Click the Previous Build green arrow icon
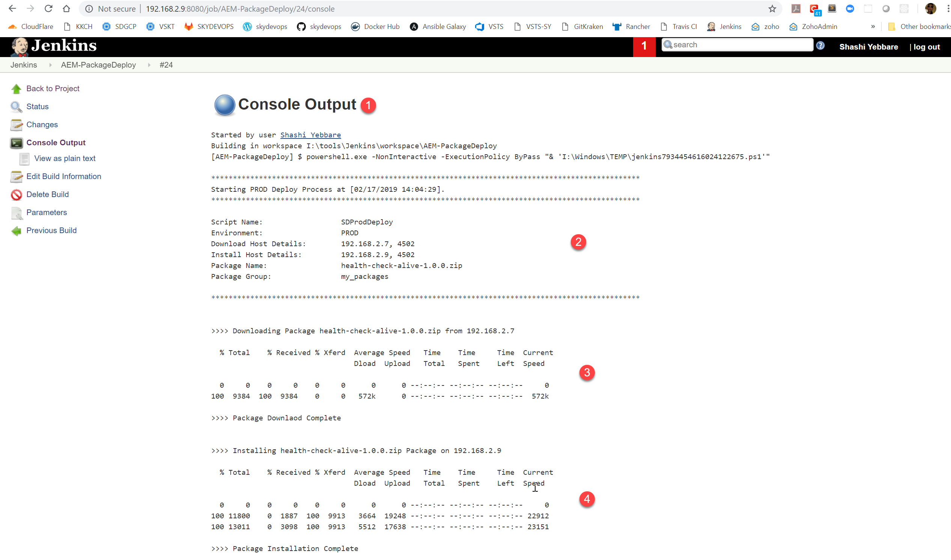The width and height of the screenshot is (951, 560). [x=16, y=230]
